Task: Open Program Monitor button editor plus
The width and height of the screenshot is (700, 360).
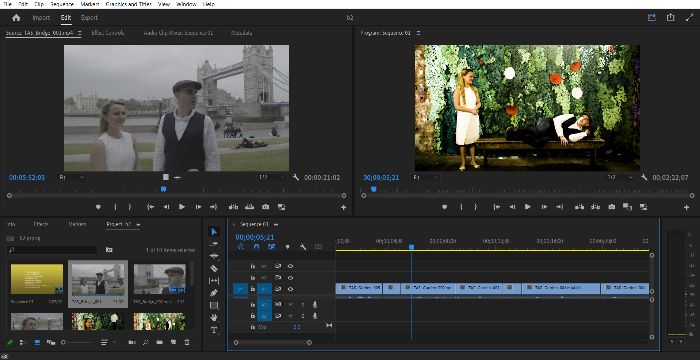Action: coord(686,207)
